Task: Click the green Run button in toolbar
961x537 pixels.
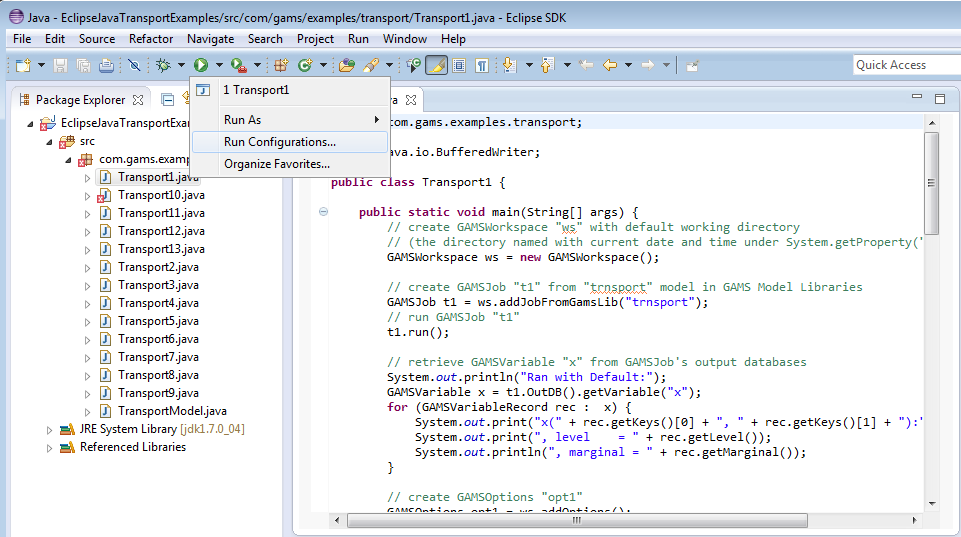Action: (x=201, y=65)
